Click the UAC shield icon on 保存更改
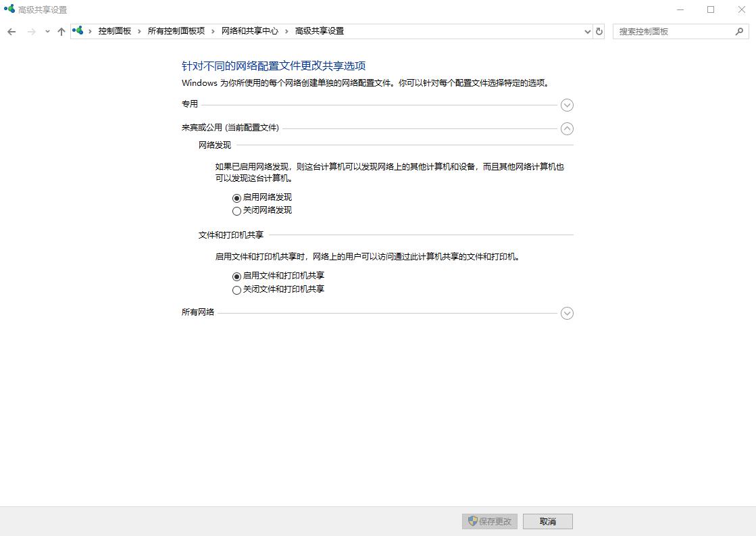This screenshot has width=756, height=536. tap(471, 521)
